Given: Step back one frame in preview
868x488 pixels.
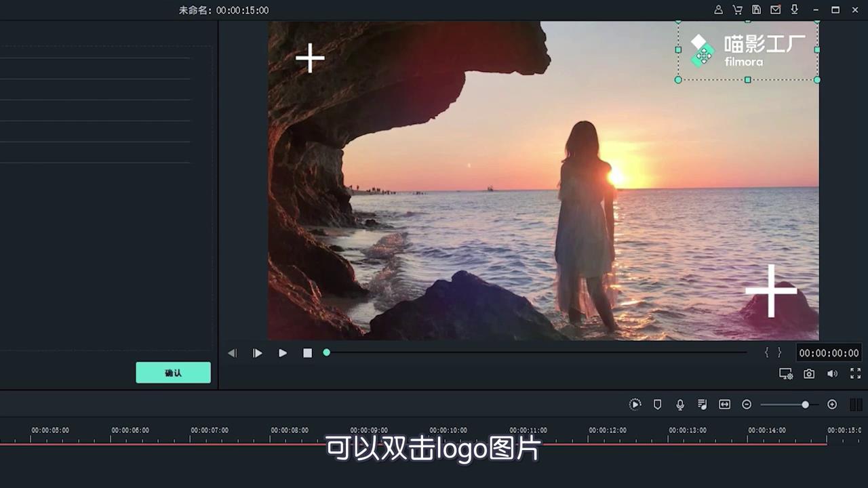Looking at the screenshot, I should click(x=232, y=353).
